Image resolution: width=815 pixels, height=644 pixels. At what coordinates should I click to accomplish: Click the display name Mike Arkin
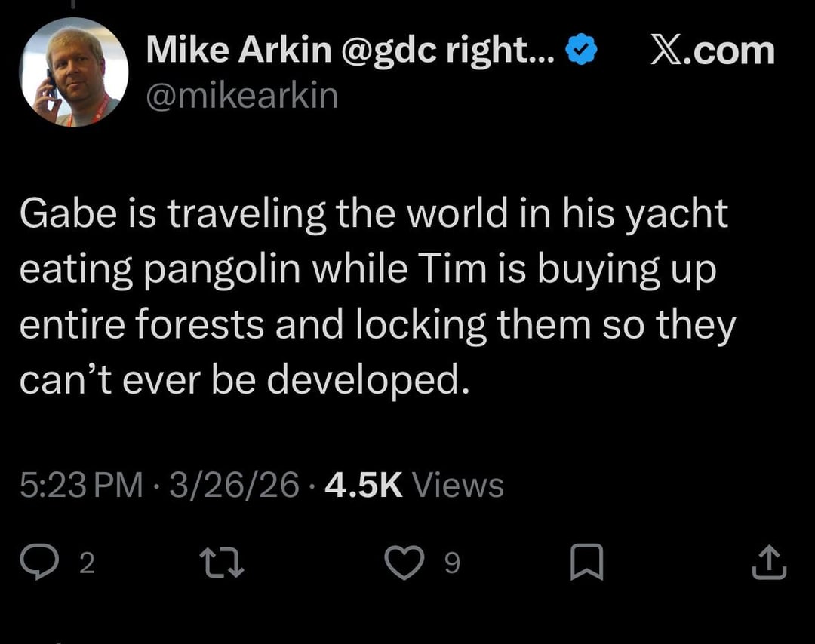(238, 51)
